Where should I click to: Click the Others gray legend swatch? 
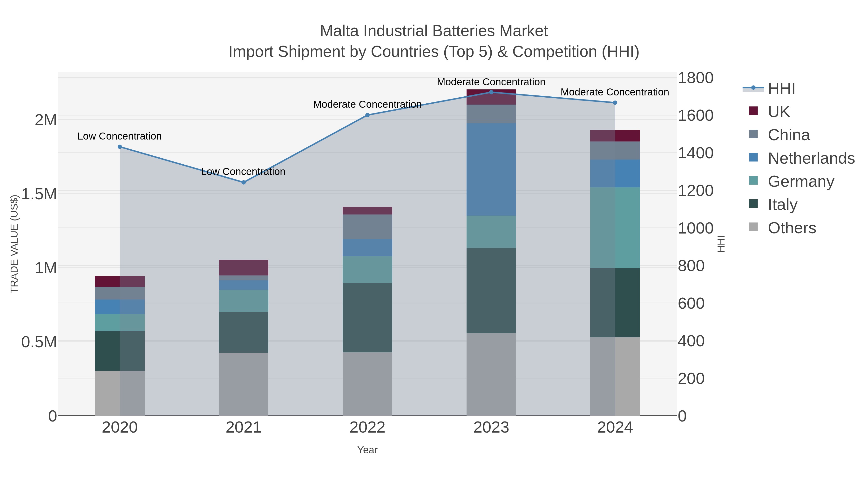[x=753, y=227]
